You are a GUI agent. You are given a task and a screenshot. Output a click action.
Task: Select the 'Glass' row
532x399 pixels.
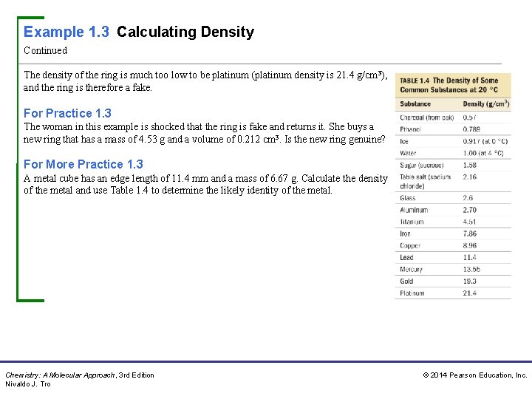click(453, 198)
